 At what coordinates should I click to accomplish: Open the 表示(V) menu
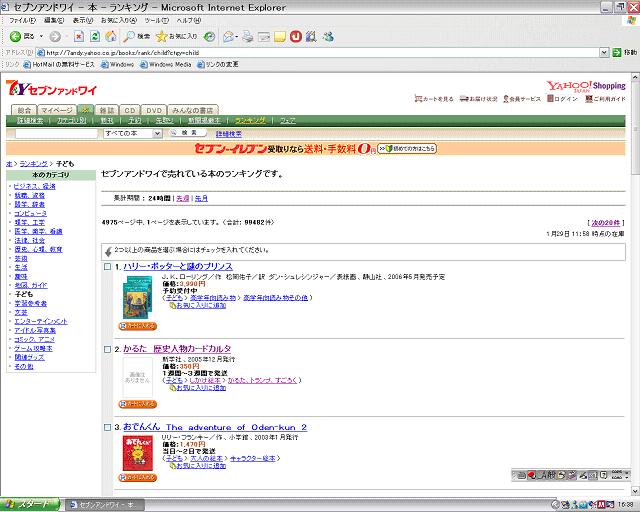coord(83,20)
